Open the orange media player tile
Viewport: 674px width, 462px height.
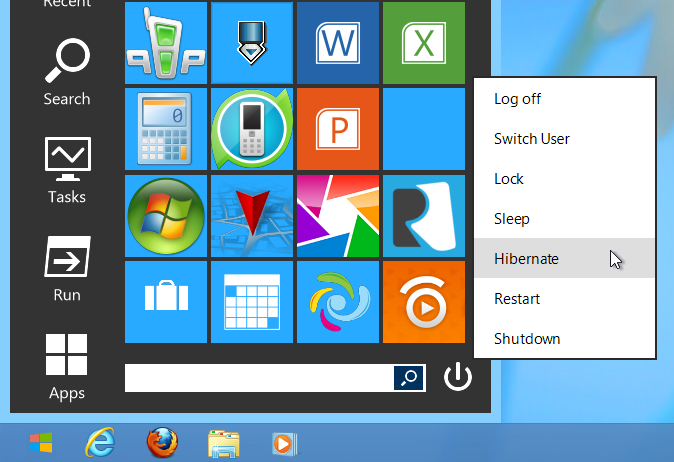[424, 302]
